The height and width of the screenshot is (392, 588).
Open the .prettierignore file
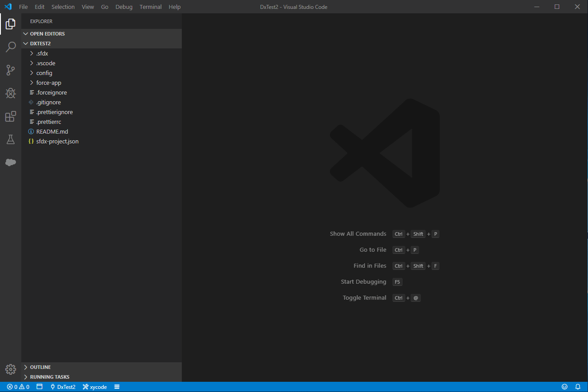pyautogui.click(x=102, y=112)
